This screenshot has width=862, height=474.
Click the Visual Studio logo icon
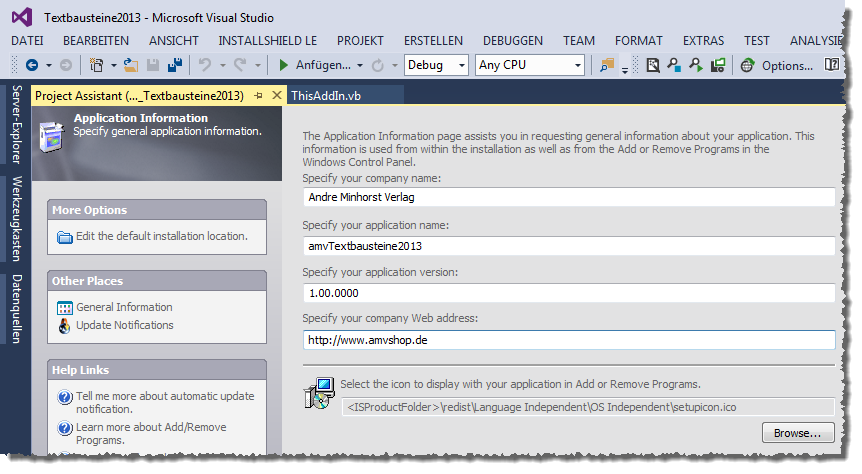tap(22, 18)
